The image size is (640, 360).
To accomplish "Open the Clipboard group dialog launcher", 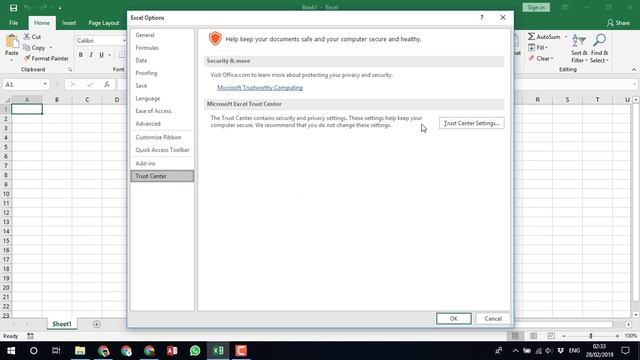I will tap(70, 70).
